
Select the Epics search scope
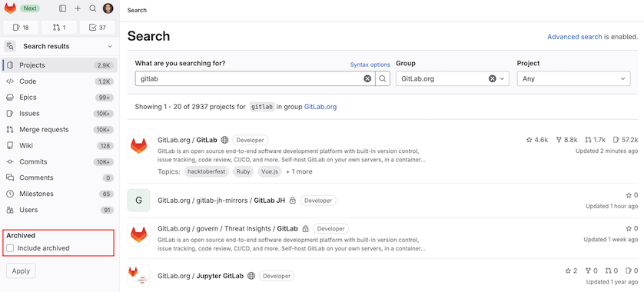tap(60, 98)
